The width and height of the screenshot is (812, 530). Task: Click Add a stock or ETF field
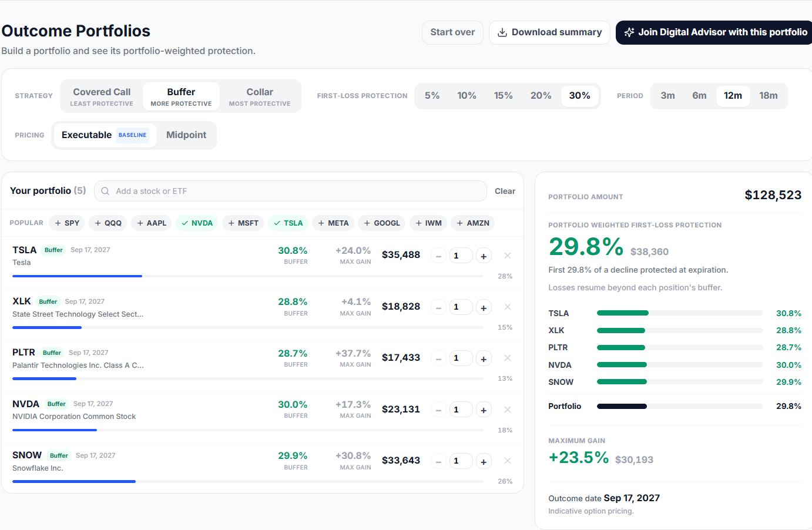[x=290, y=191]
